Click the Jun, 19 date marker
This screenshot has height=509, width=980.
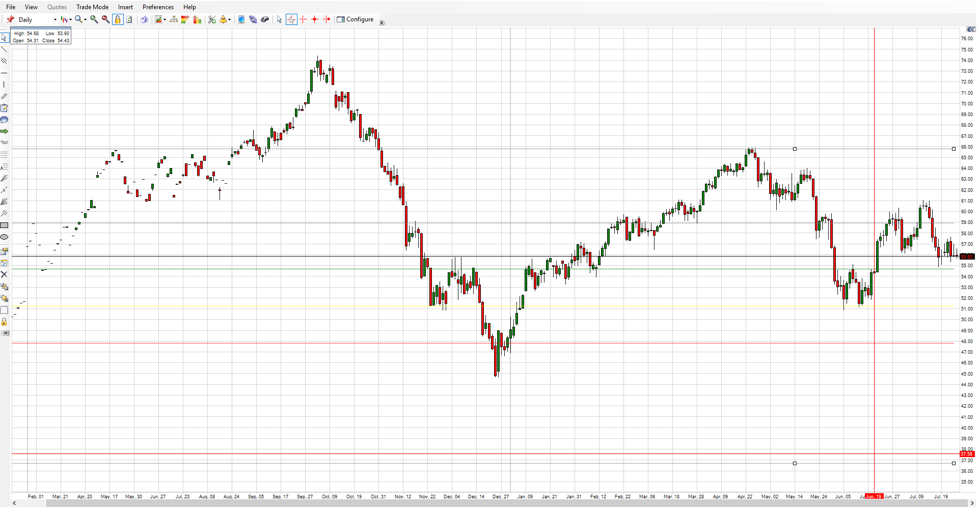pos(874,496)
